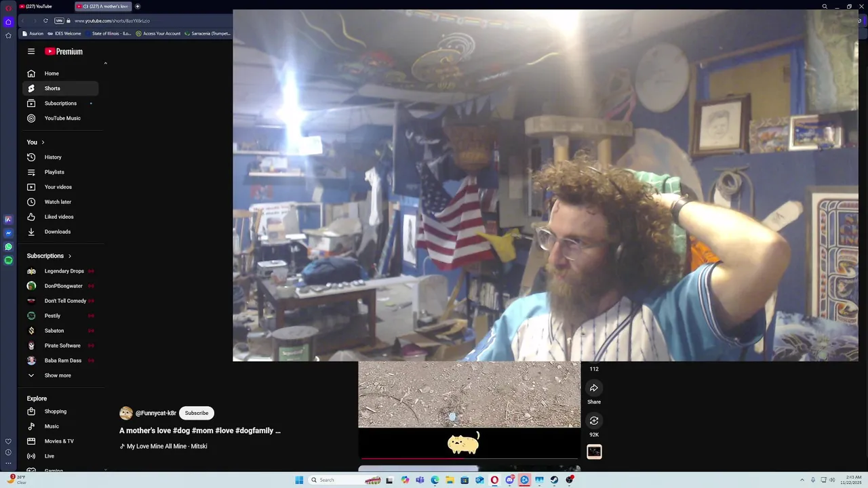868x488 pixels.
Task: Open Opera sidebar bookmarks star icon
Action: pyautogui.click(x=8, y=35)
